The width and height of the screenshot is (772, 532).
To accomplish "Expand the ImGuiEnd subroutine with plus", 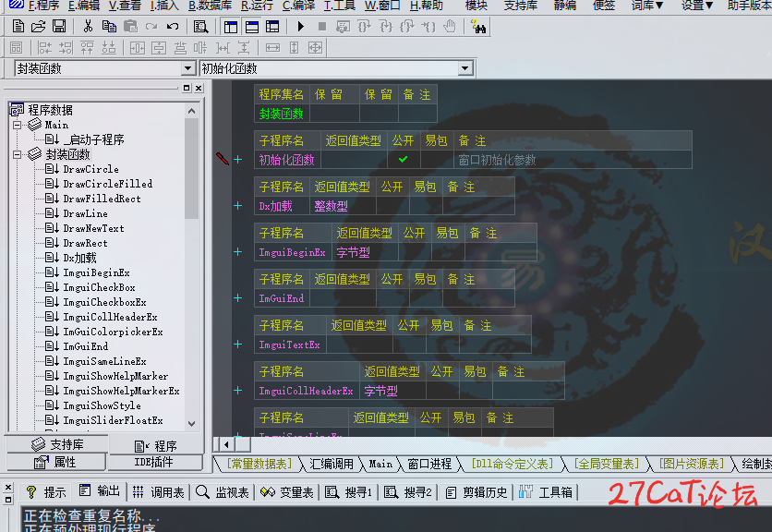I will coord(238,298).
